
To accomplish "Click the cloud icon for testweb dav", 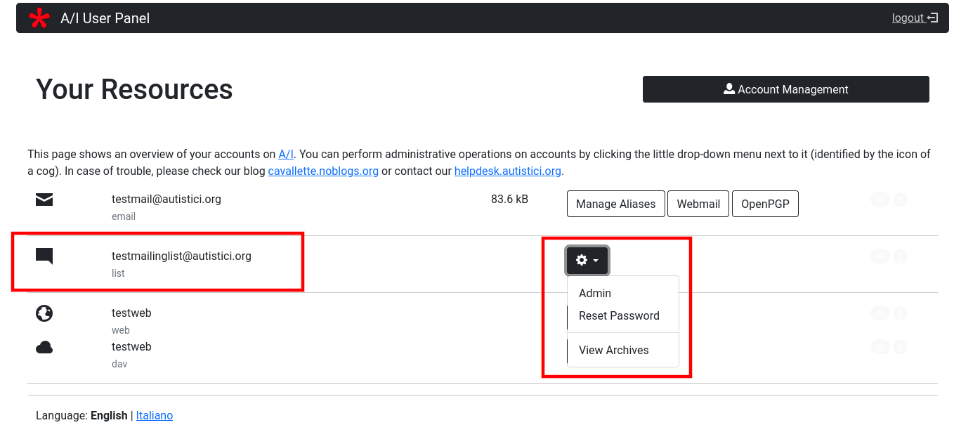I will pos(44,347).
